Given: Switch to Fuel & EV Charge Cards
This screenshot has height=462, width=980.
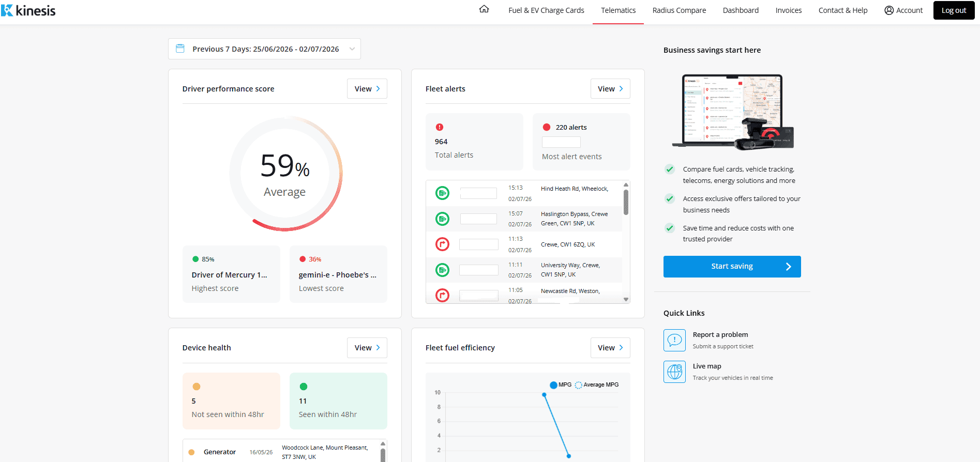Looking at the screenshot, I should [546, 10].
